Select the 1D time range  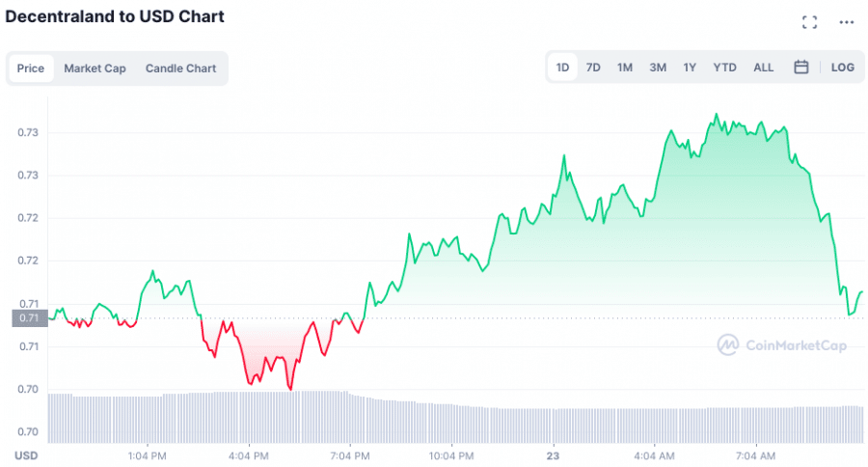pyautogui.click(x=562, y=68)
